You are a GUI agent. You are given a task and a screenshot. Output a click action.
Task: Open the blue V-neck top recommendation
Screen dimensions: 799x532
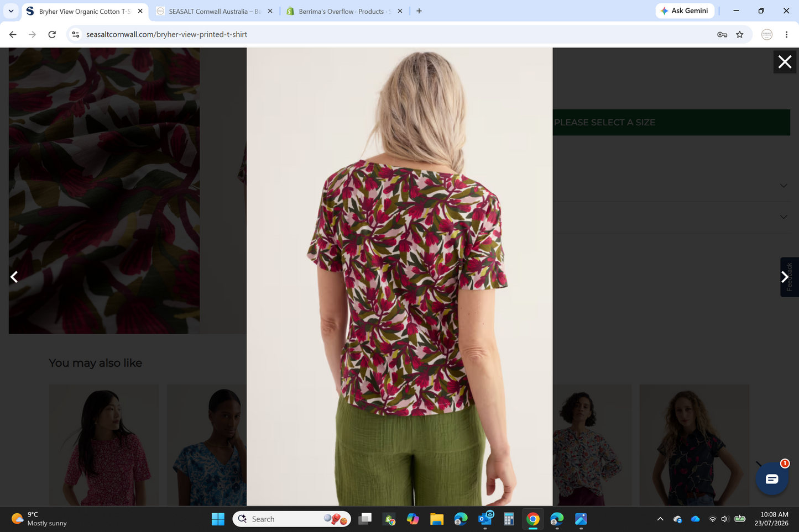point(207,445)
